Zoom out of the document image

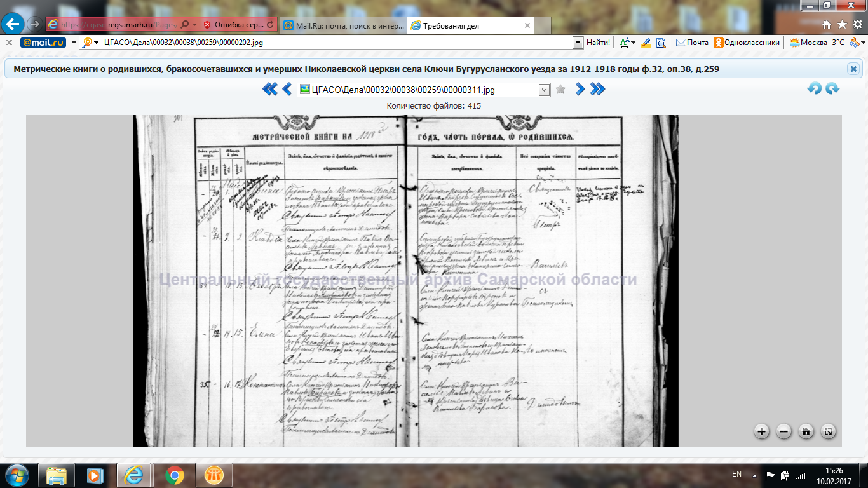pos(783,432)
